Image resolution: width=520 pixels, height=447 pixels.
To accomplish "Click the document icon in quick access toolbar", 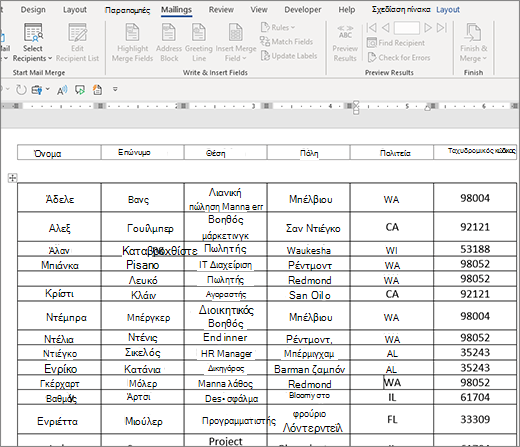I will (x=97, y=90).
